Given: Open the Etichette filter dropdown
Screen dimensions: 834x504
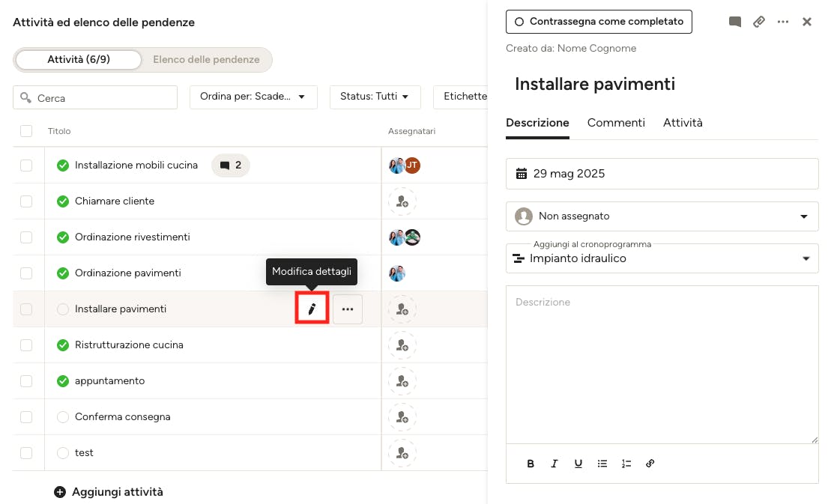Looking at the screenshot, I should point(461,97).
